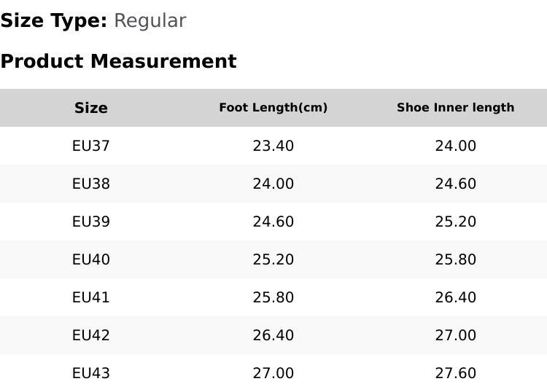
Task: Click the "Size Type:" label
Action: pyautogui.click(x=53, y=20)
